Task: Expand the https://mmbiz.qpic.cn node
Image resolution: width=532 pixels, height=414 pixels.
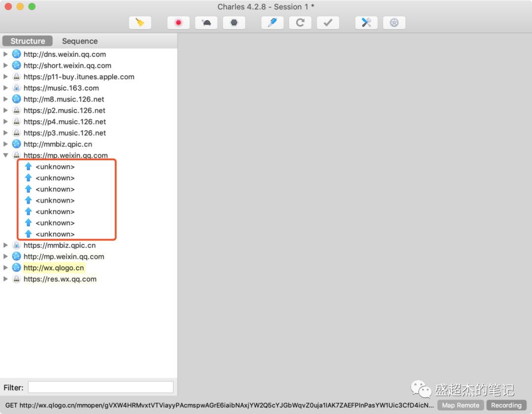Action: (5, 245)
